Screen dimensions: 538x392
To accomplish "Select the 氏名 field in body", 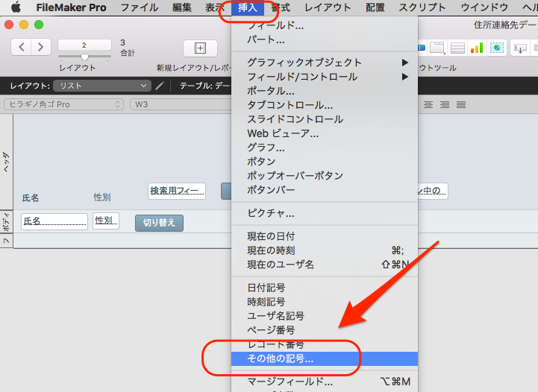I will (54, 221).
